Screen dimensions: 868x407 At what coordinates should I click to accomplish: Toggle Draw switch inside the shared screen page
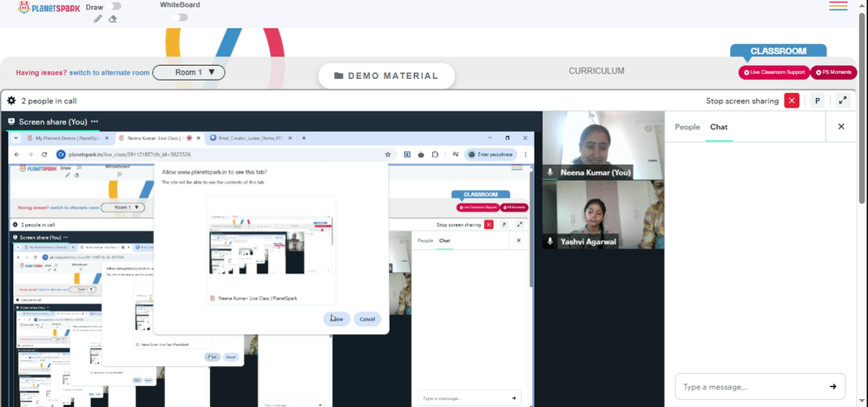click(x=77, y=167)
